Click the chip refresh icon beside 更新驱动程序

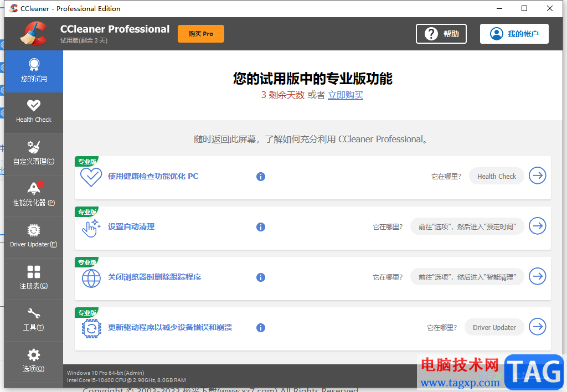[91, 328]
